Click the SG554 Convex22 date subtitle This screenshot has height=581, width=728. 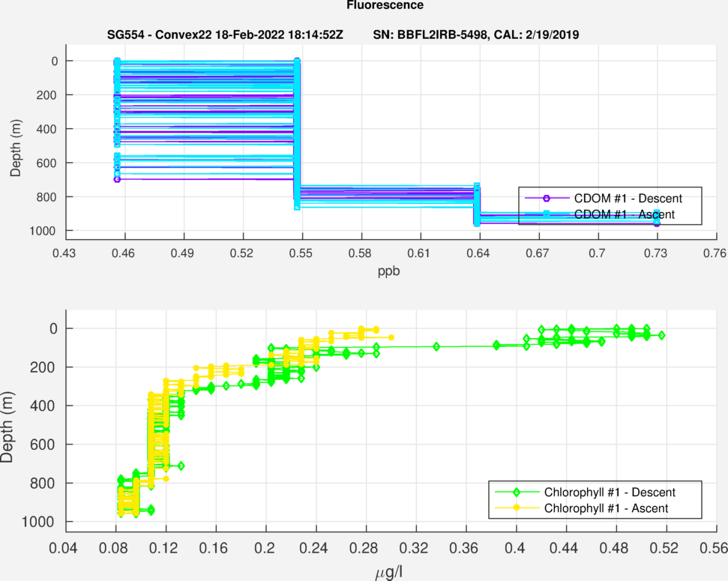225,35
